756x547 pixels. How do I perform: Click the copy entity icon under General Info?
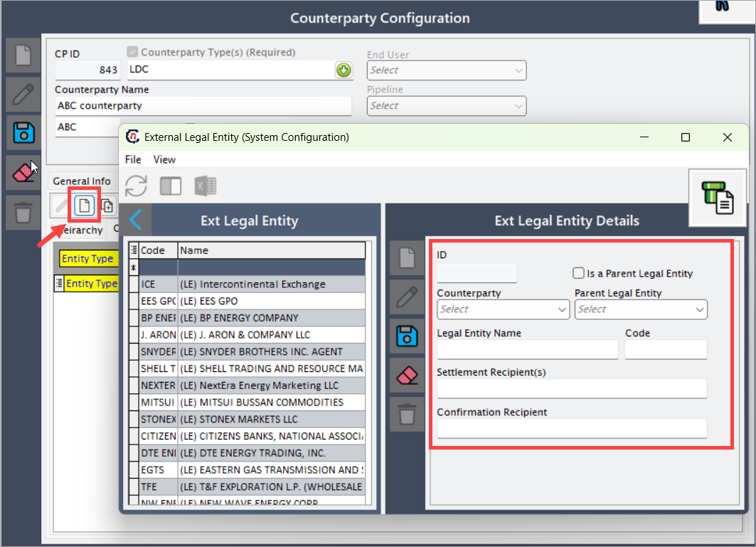pos(107,206)
